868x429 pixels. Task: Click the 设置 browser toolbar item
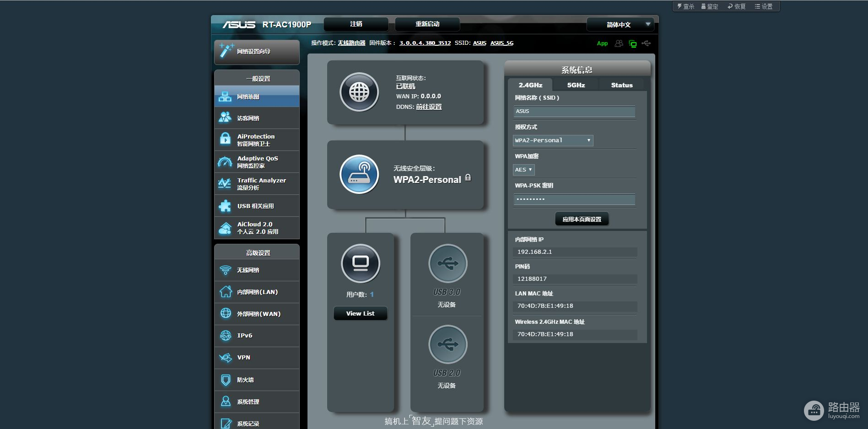[x=764, y=6]
